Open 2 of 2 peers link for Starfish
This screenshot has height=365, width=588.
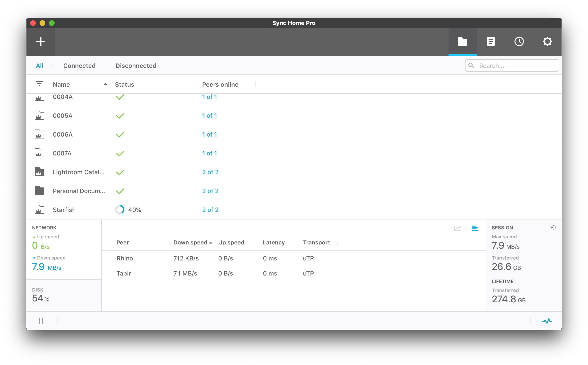[x=210, y=210]
